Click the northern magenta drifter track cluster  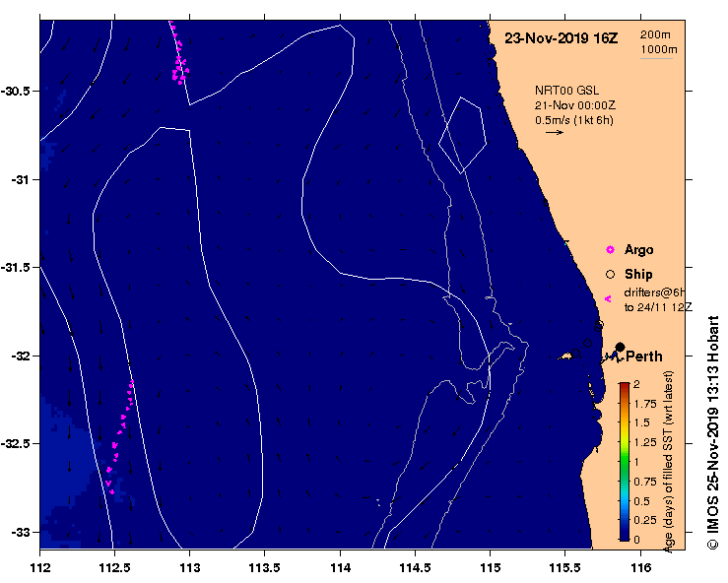point(178,53)
